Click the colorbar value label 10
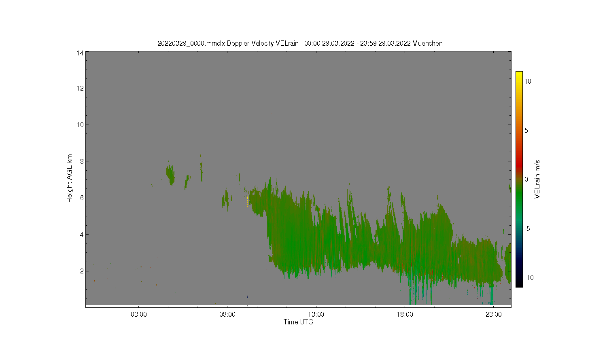The height and width of the screenshot is (364, 607). click(528, 81)
